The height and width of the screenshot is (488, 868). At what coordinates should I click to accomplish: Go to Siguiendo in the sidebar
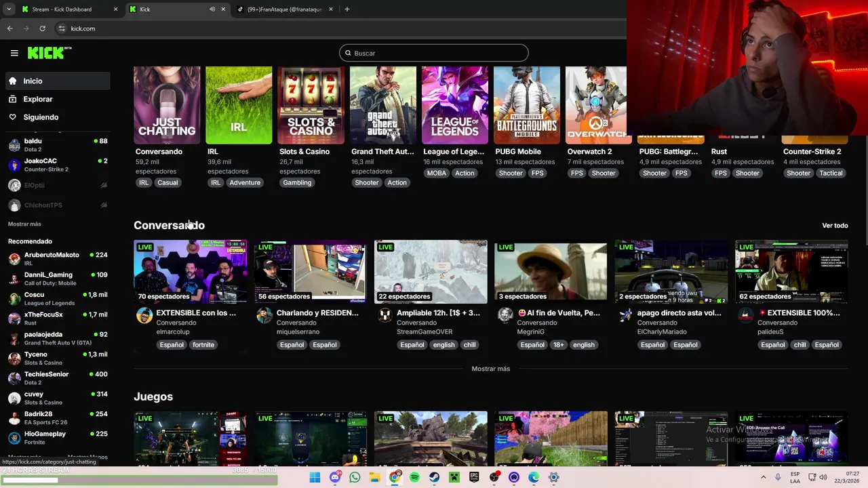[x=58, y=117]
